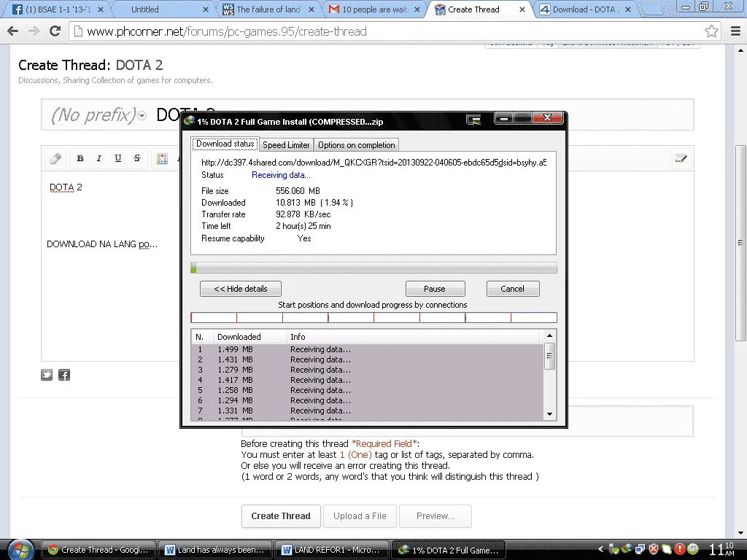Open LAND REFOR1 Word taskbar item
The image size is (747, 560).
click(x=331, y=550)
